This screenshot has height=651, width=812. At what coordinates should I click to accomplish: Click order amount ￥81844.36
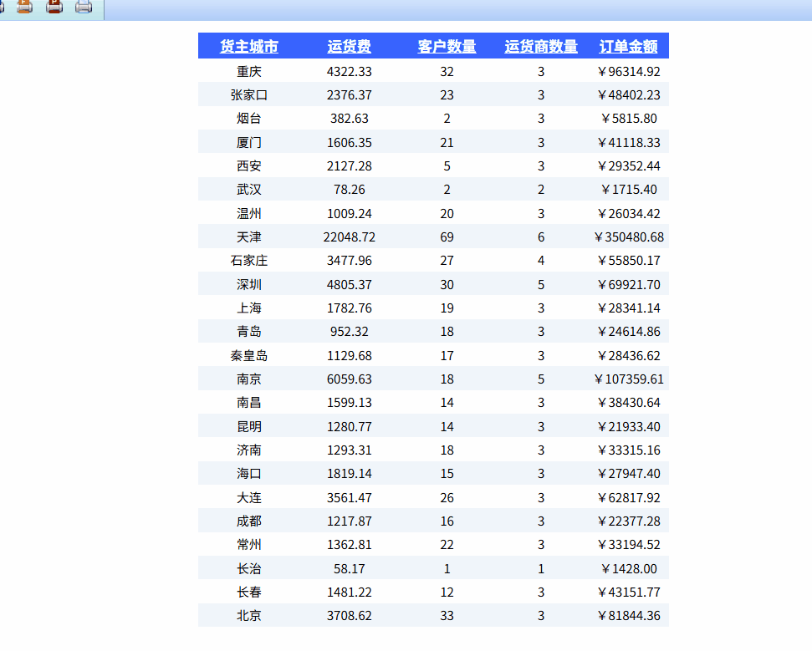(629, 616)
